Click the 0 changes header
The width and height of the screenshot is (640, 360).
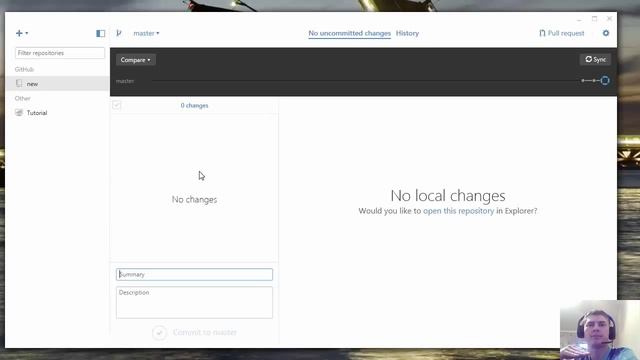coord(194,105)
